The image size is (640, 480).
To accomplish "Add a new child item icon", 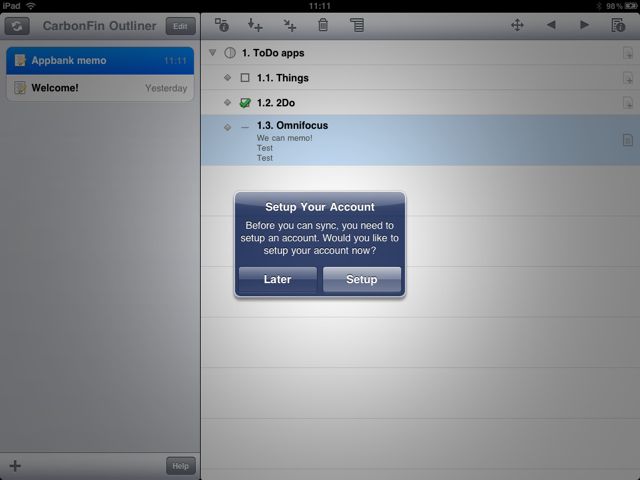I will (289, 25).
